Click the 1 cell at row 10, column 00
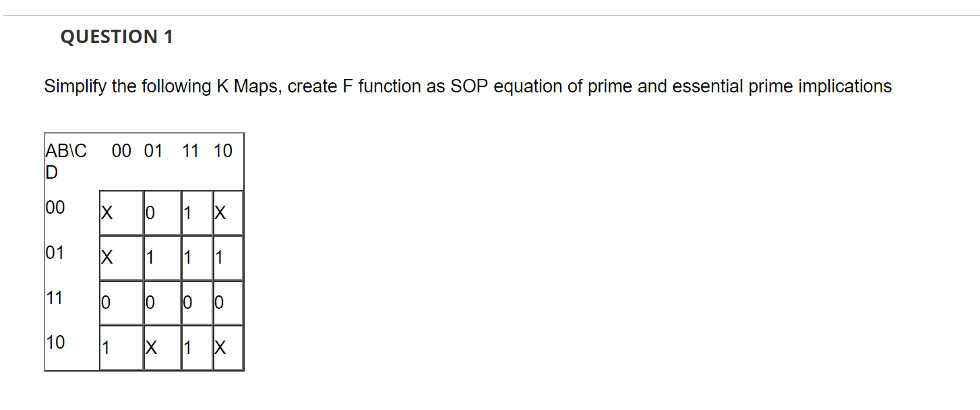The width and height of the screenshot is (980, 410). tap(121, 348)
